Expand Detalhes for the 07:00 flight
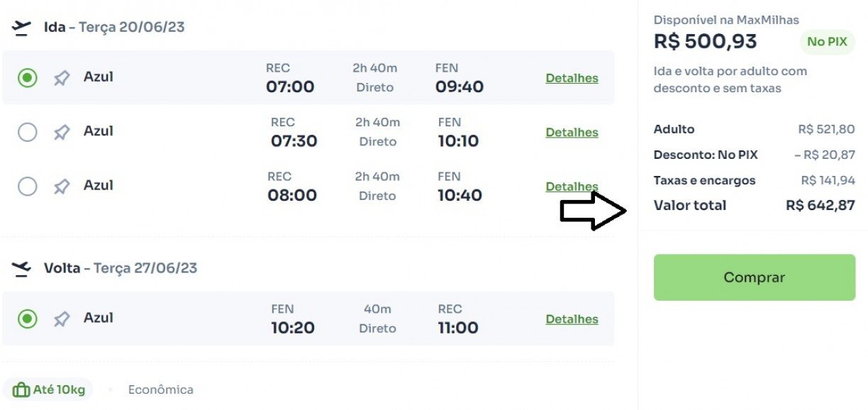 [x=572, y=78]
